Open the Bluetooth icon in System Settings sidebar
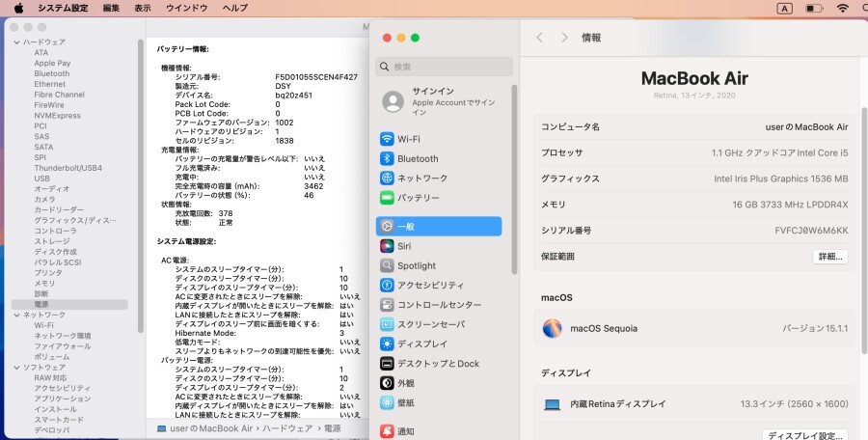 click(x=387, y=158)
